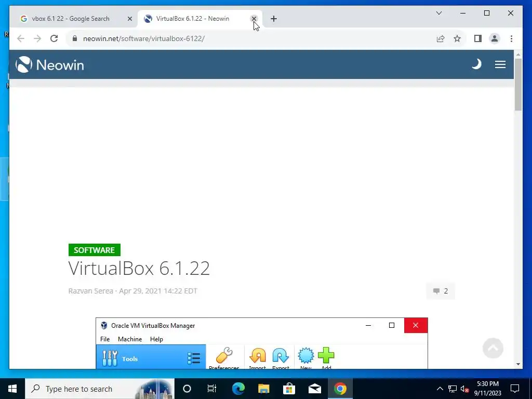The height and width of the screenshot is (399, 532).
Task: Click the VirtualBox Manager screenshot image
Action: click(262, 343)
